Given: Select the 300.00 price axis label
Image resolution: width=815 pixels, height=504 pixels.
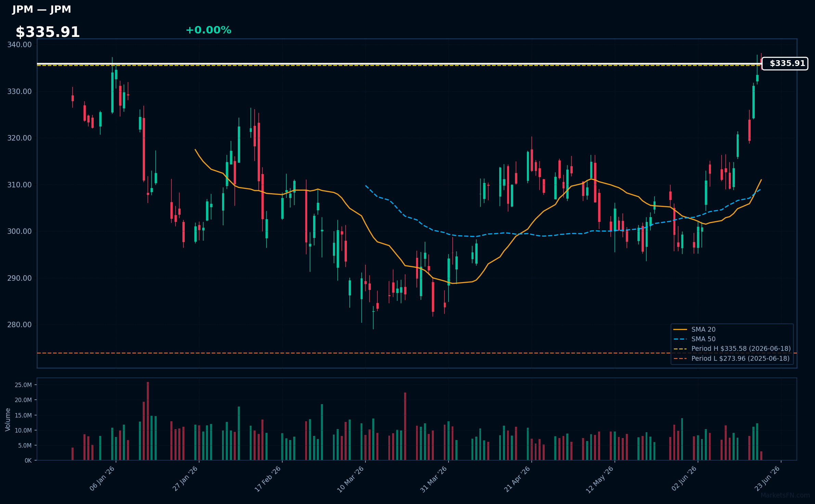Looking at the screenshot, I should pos(20,231).
